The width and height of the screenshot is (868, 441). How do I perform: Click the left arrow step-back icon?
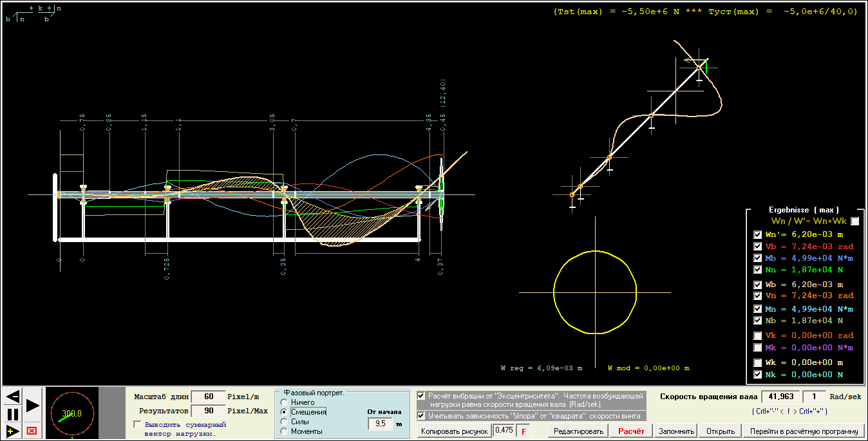[x=13, y=396]
